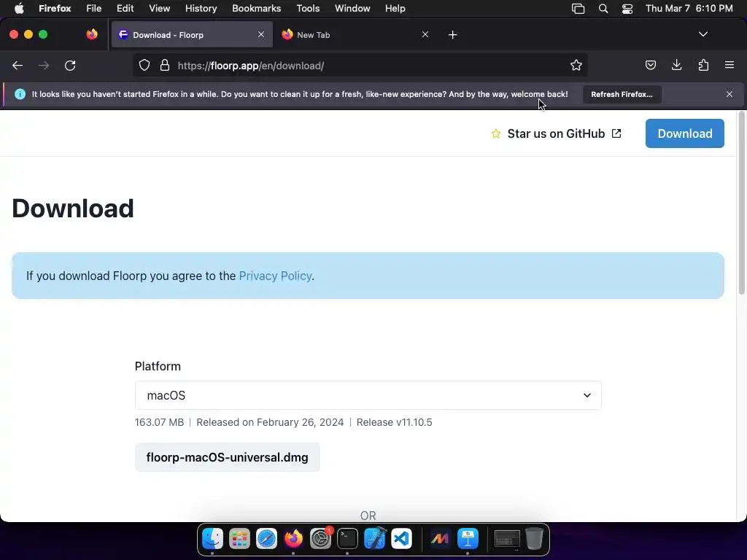Open the Platform macOS dropdown
The width and height of the screenshot is (747, 560).
point(368,395)
